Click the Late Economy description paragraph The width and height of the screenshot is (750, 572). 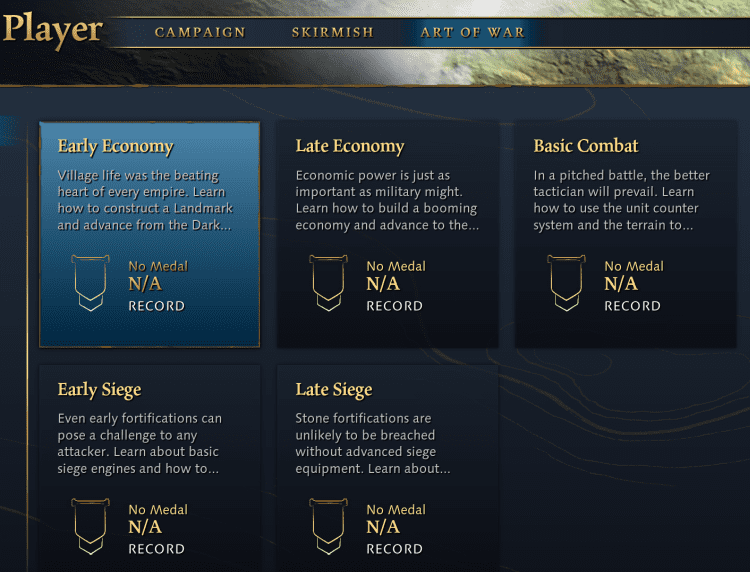click(x=387, y=200)
